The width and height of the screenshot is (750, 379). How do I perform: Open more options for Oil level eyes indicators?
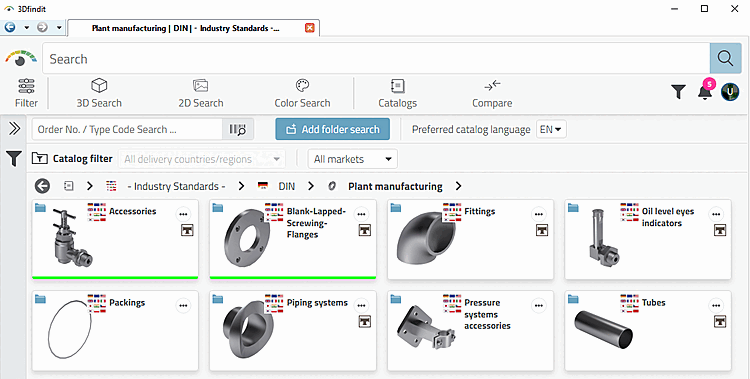(716, 214)
